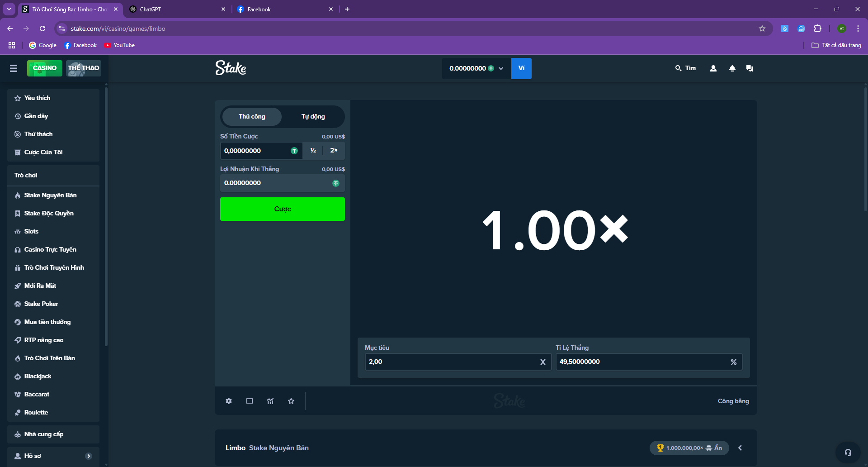Open Tất cả dấu trang folder
868x467 pixels.
pos(836,45)
